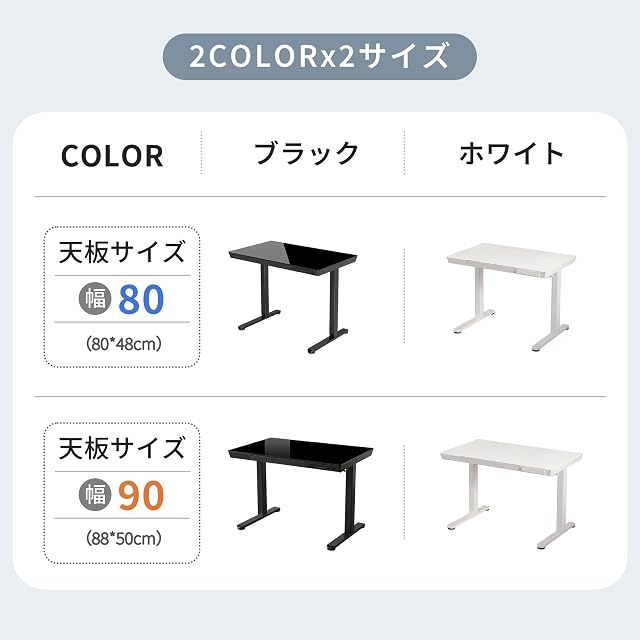
Task: Click the white 90cm desk image
Action: [511, 494]
